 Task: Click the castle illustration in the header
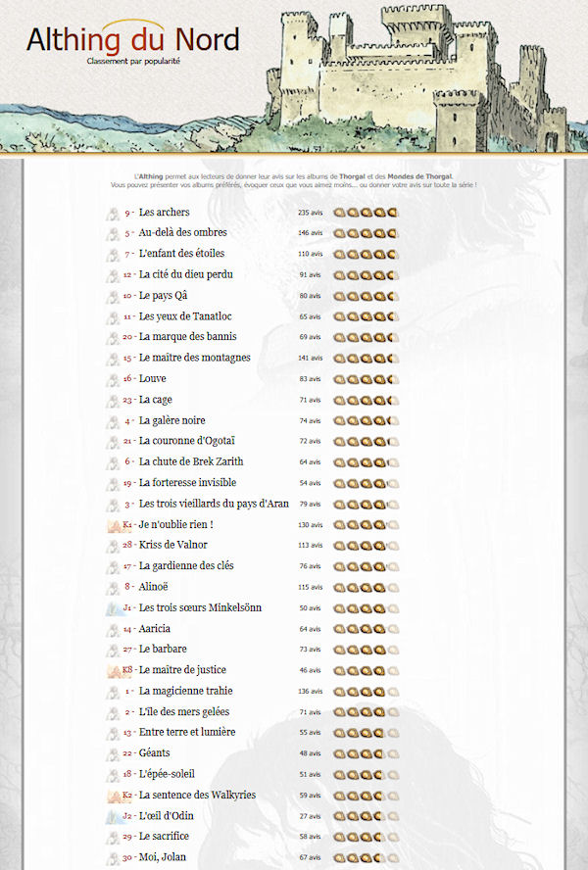click(x=412, y=73)
